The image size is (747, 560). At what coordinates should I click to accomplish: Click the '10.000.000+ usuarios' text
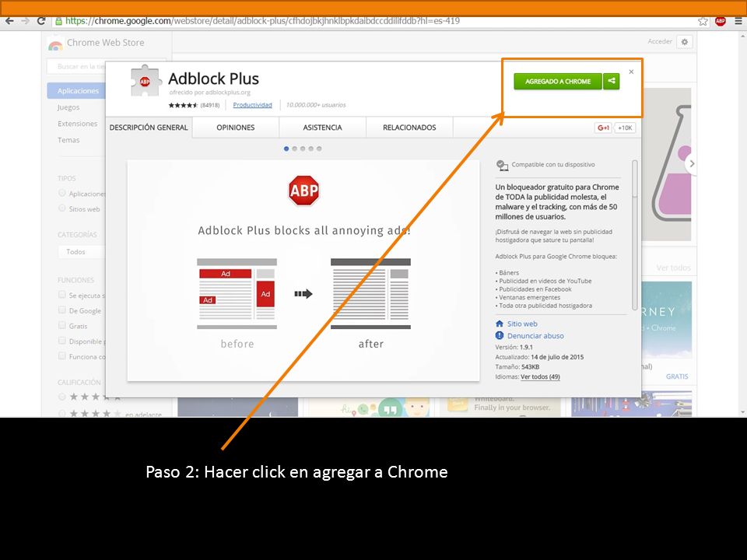point(316,105)
